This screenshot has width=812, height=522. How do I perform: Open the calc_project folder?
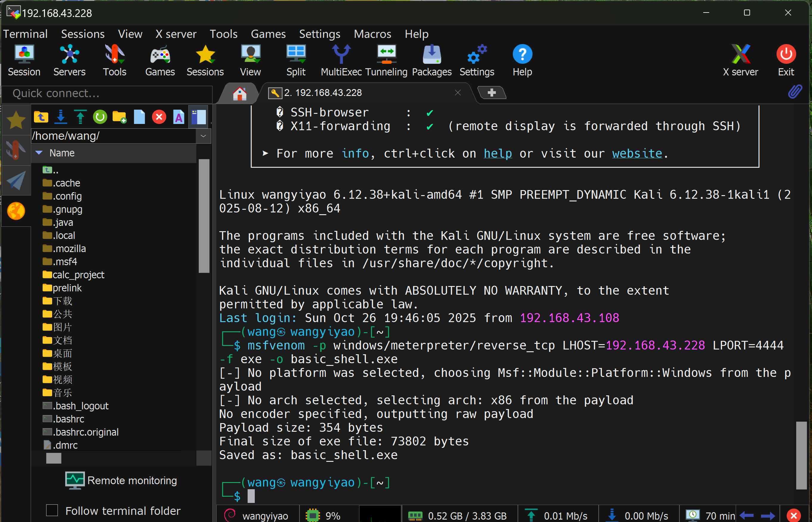[78, 275]
